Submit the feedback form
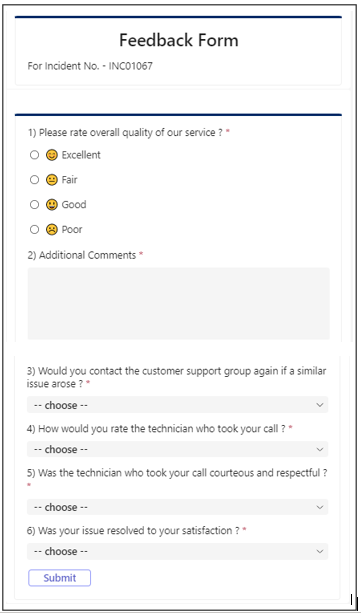The image size is (361, 613). pyautogui.click(x=59, y=578)
